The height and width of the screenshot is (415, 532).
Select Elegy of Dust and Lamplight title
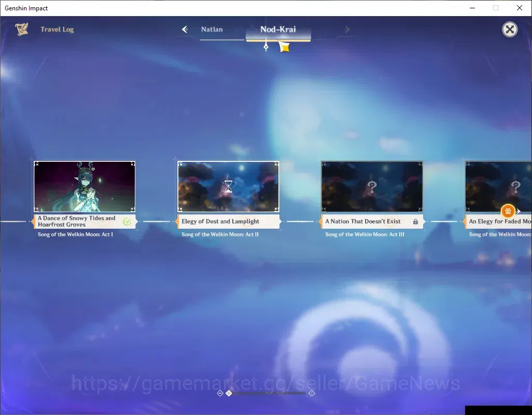tap(220, 221)
